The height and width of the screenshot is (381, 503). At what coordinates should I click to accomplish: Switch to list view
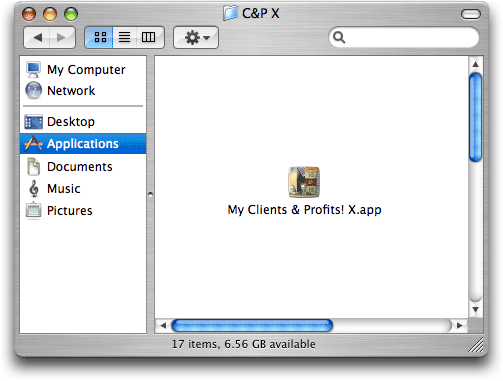[x=125, y=37]
